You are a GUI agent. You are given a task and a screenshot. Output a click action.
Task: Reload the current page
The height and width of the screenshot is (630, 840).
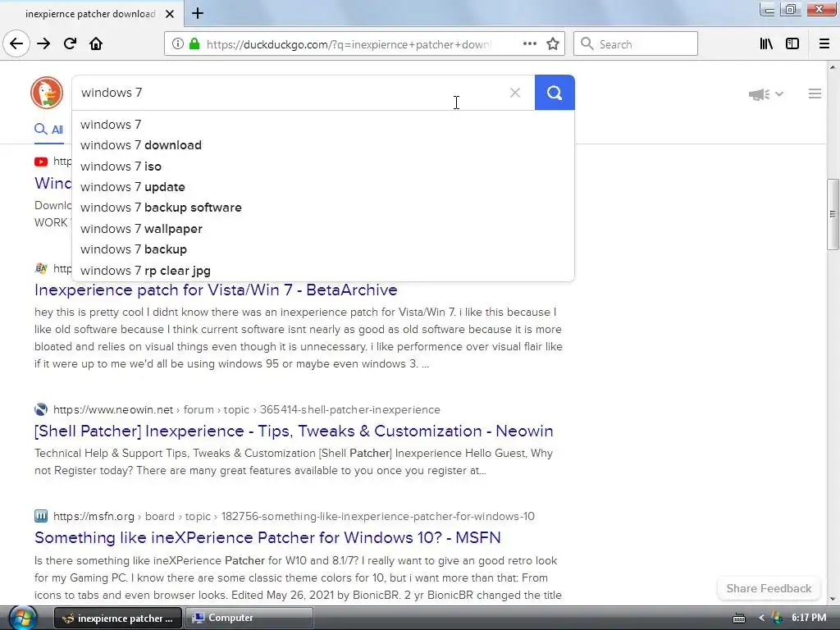click(70, 43)
